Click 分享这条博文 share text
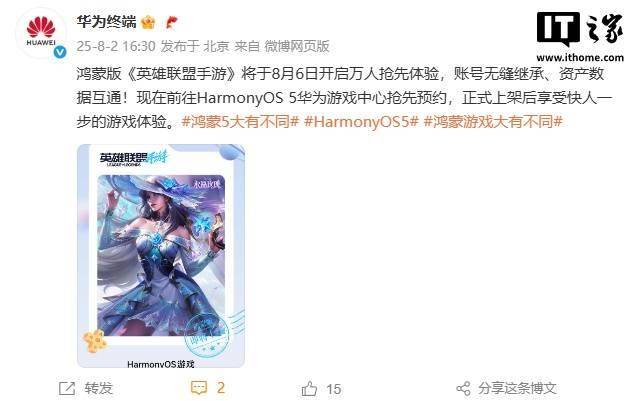634x401 pixels. 517,388
